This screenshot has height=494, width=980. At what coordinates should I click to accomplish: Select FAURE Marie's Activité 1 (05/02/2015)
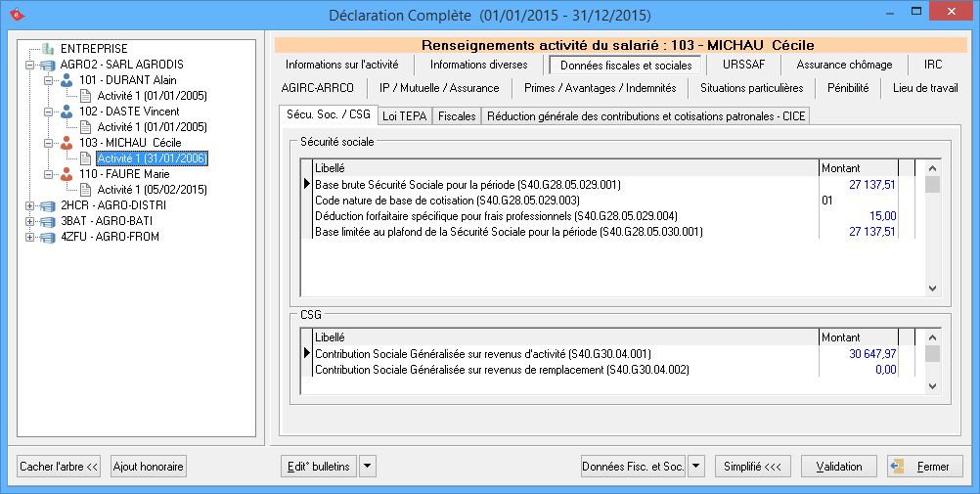[152, 190]
